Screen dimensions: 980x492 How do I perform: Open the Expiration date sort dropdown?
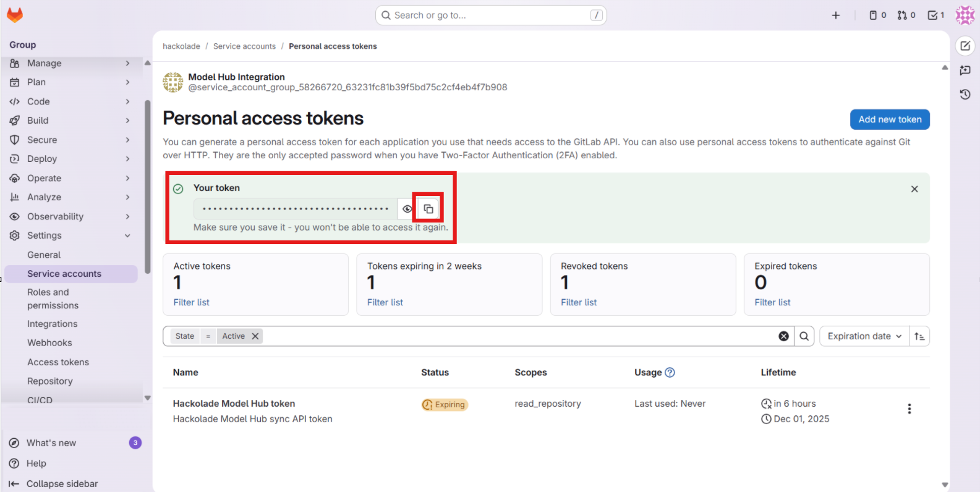click(864, 336)
